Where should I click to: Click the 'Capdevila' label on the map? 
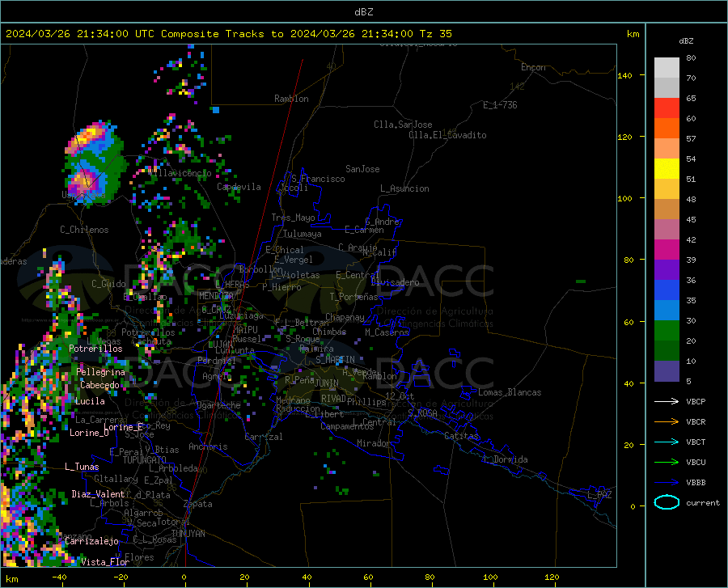click(239, 187)
